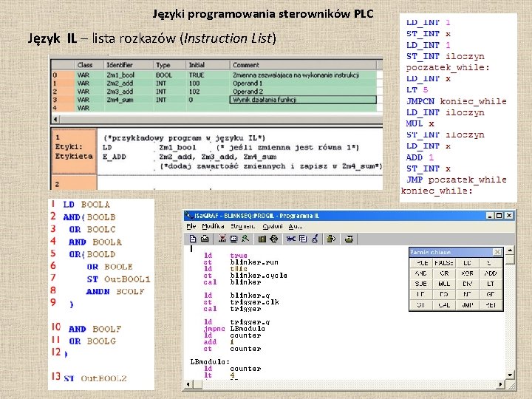Insert the LD keyword from the panel
The image size is (532, 399).
[467, 263]
